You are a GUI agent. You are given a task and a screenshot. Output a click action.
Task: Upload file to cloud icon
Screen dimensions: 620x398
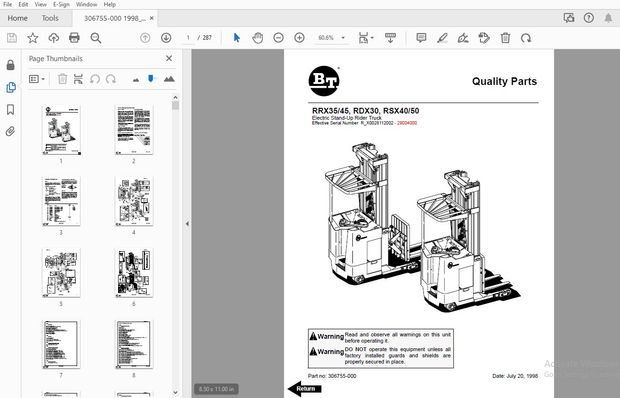53,38
